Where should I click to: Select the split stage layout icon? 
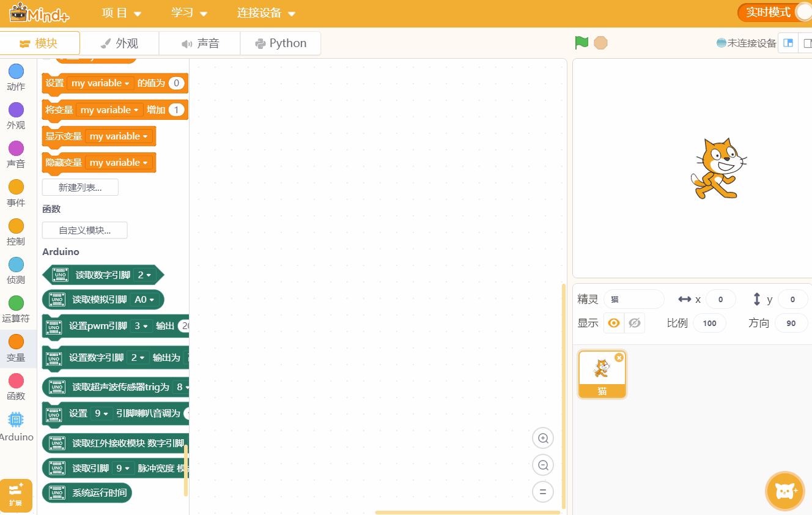[788, 43]
